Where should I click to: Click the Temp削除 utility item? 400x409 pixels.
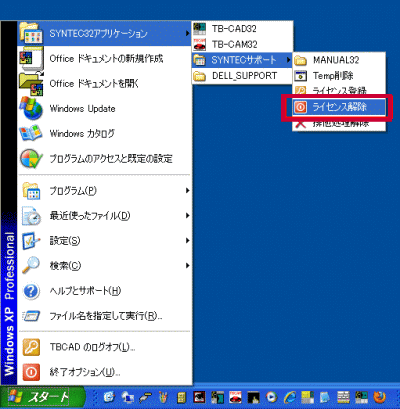[339, 76]
